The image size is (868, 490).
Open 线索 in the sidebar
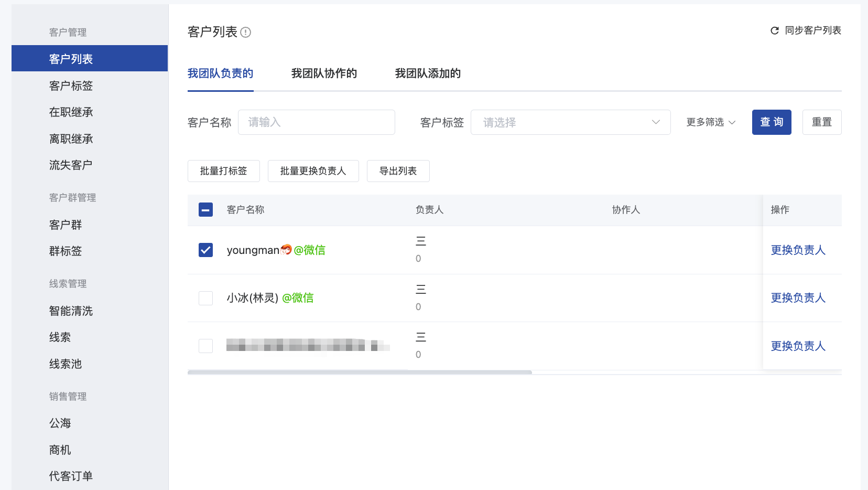pyautogui.click(x=60, y=337)
